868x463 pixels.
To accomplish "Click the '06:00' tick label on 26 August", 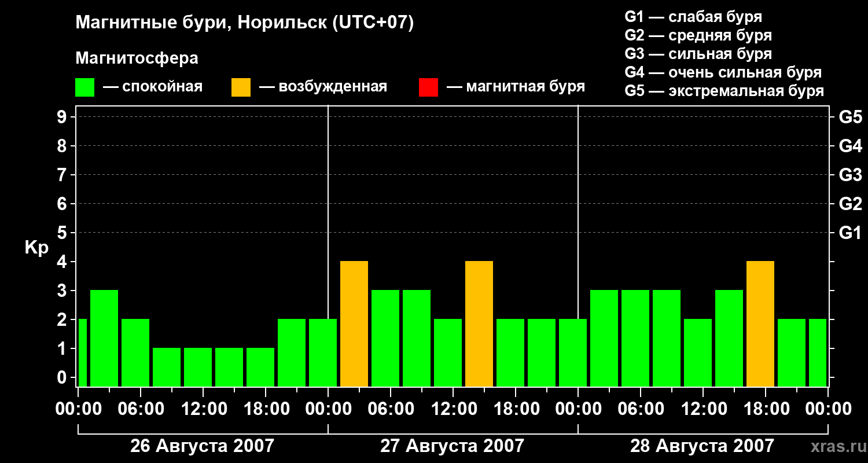I will coord(141,409).
